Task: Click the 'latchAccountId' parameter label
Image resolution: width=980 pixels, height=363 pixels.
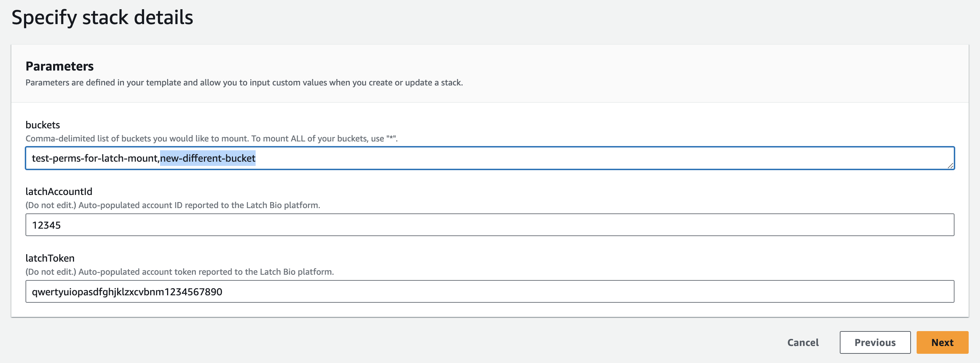Action: [59, 191]
